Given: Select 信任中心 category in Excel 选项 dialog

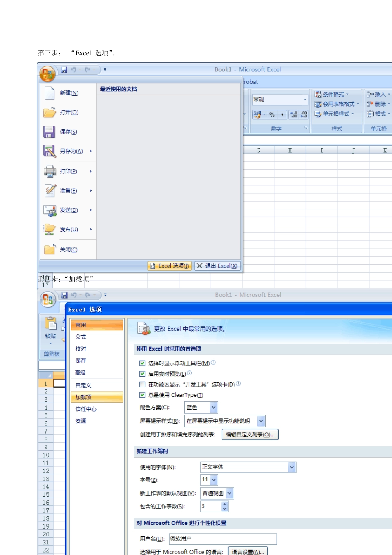Looking at the screenshot, I should coord(97,409).
